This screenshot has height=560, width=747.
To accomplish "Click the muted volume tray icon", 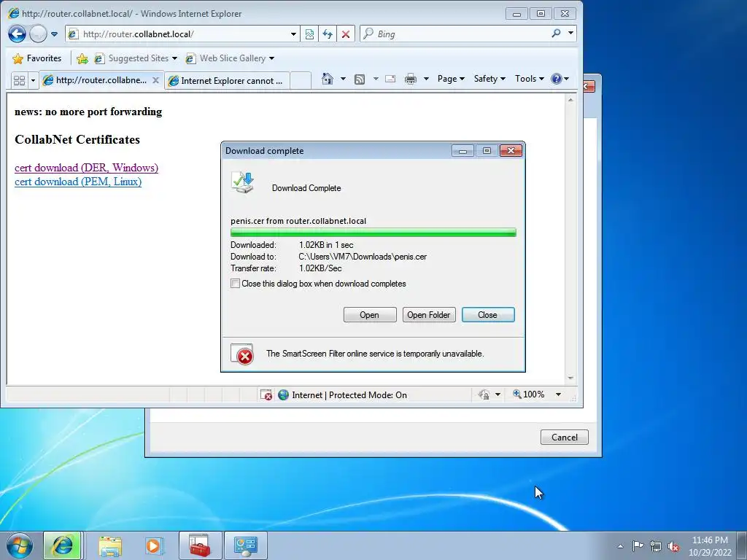I will [x=673, y=547].
